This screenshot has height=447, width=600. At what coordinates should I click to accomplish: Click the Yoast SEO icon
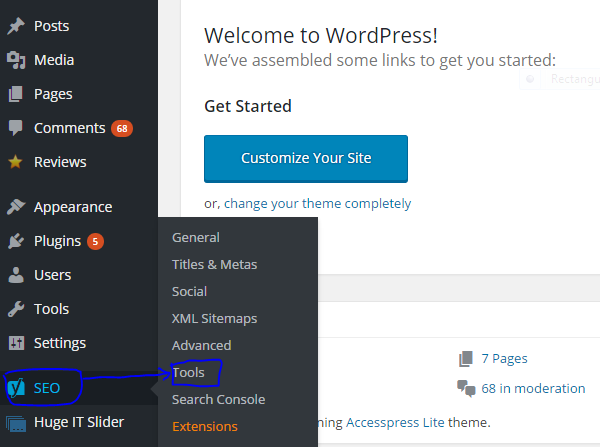16,388
